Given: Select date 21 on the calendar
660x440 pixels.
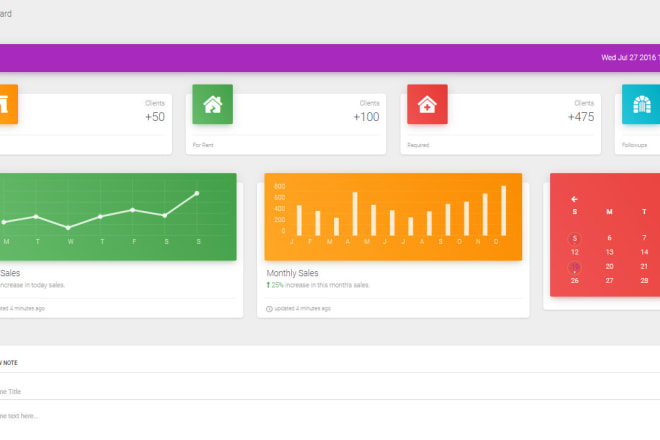Looking at the screenshot, I should [x=644, y=267].
